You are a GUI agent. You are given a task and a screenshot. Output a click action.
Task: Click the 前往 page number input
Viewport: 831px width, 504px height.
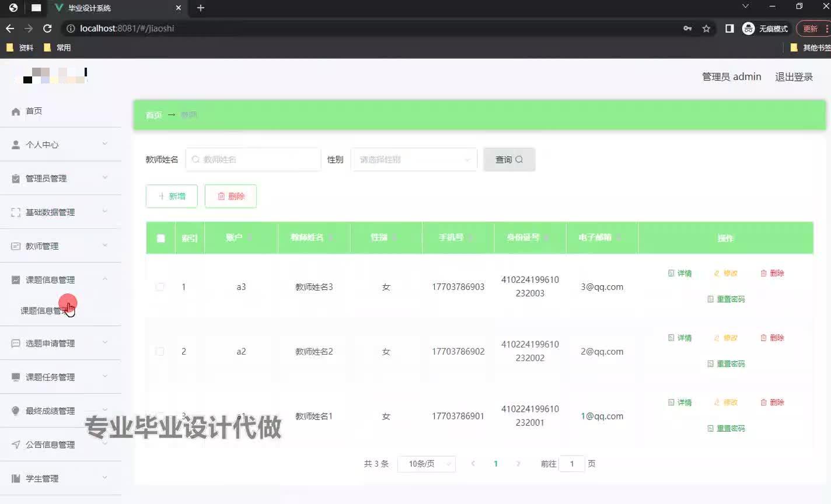click(x=572, y=464)
